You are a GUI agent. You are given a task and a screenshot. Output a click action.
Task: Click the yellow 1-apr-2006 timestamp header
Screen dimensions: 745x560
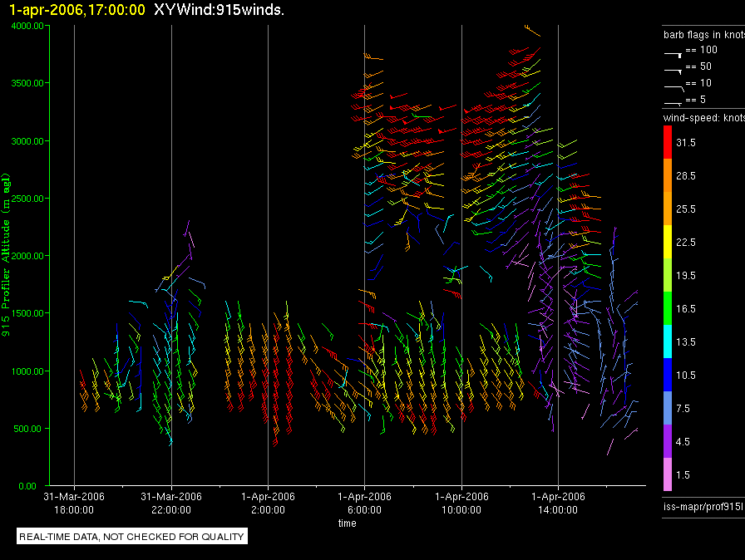(77, 9)
